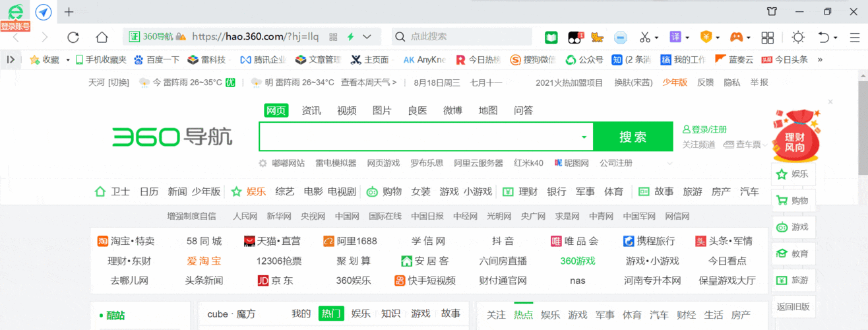
Task: Click the scissors screenshot tool icon
Action: [x=645, y=37]
